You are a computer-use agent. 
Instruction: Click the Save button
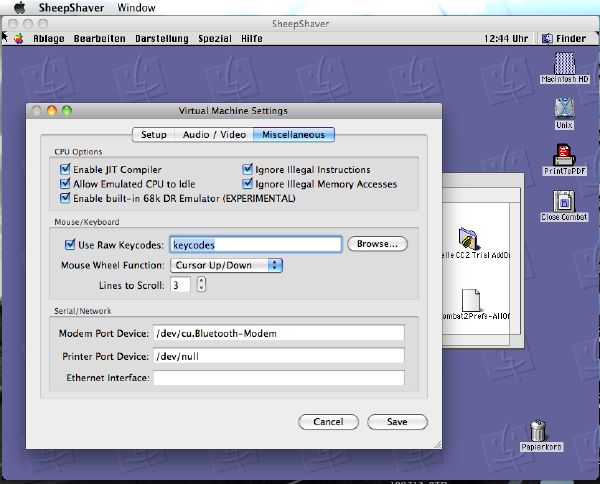coord(397,422)
